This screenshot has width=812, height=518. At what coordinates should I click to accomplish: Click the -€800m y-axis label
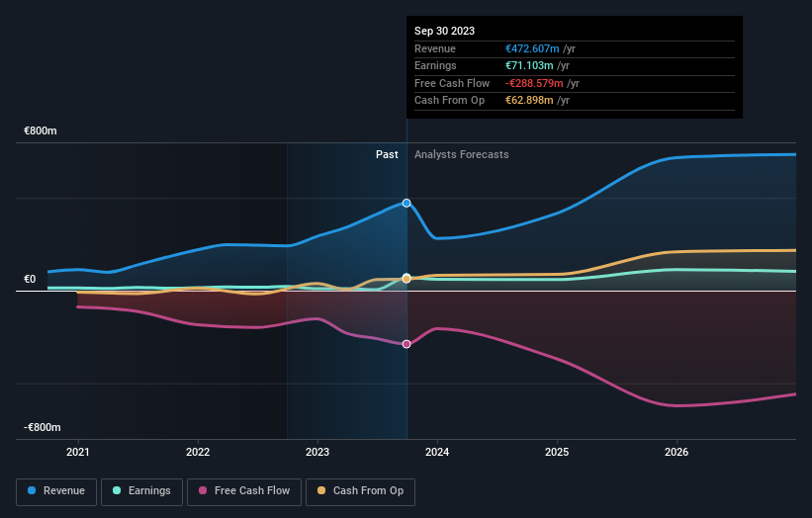[42, 427]
